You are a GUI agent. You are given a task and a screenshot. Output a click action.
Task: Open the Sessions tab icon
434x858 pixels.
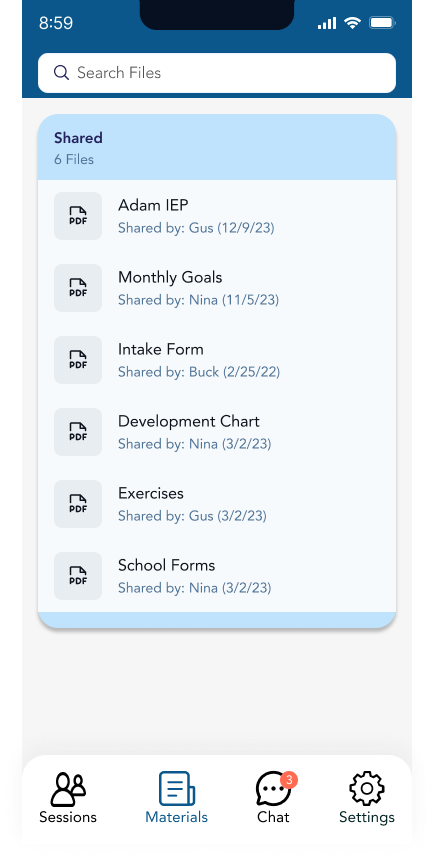click(x=68, y=789)
